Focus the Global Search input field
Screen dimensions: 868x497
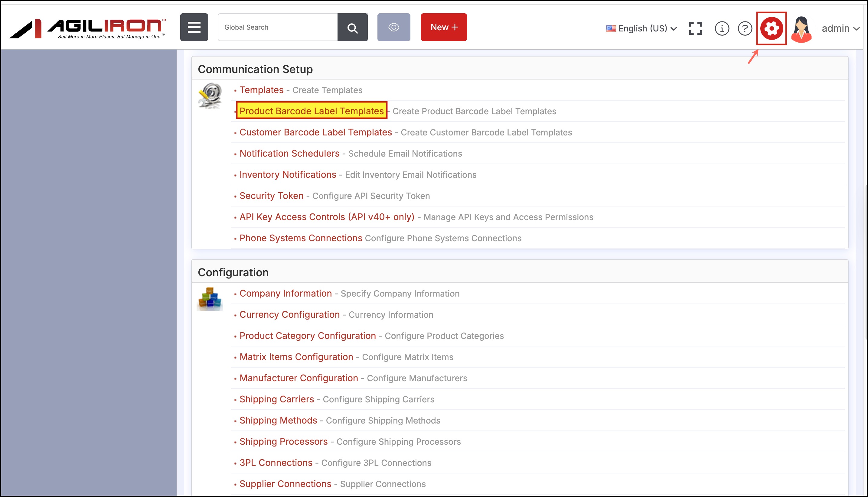278,27
